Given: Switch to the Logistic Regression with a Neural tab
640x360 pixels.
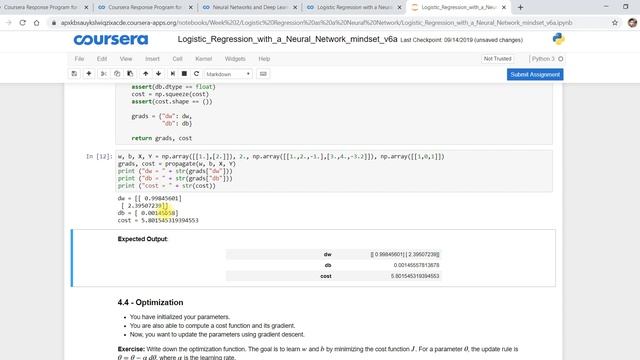Looking at the screenshot, I should click(354, 7).
